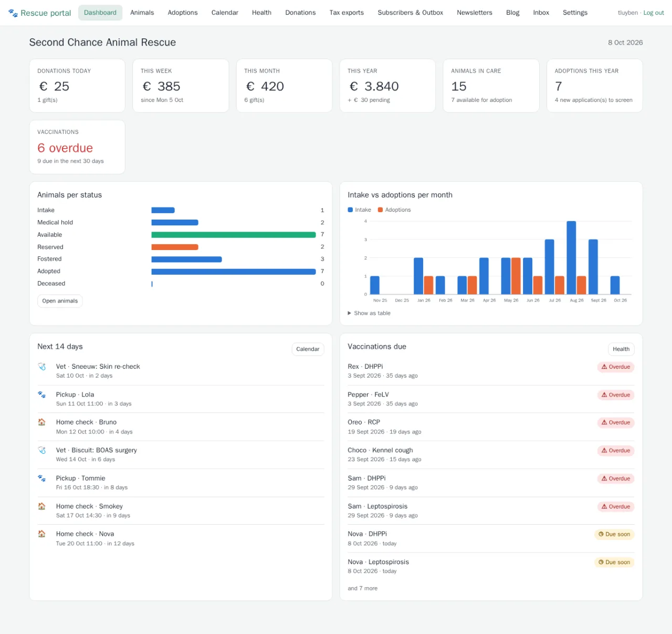Click the Log out link
This screenshot has width=672, height=634.
pyautogui.click(x=654, y=13)
